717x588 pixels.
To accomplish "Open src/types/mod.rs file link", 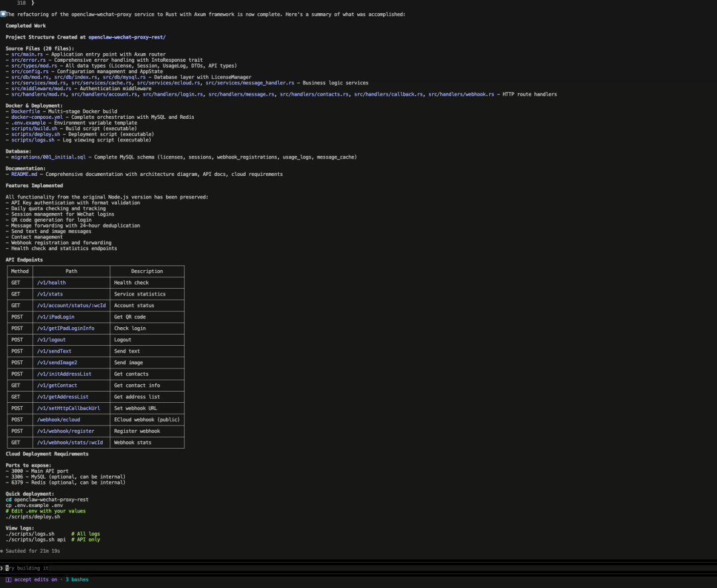I will 35,66.
